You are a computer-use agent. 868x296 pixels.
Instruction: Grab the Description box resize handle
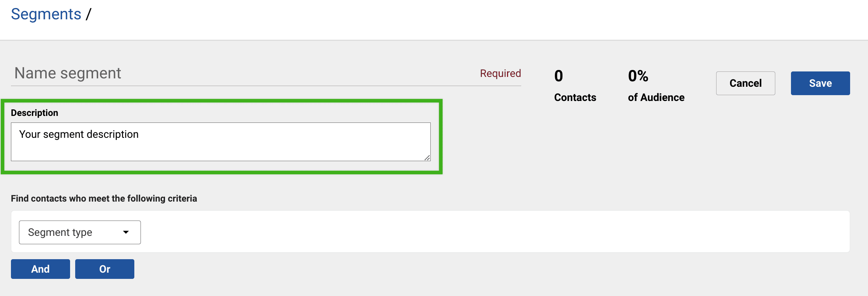[x=427, y=158]
